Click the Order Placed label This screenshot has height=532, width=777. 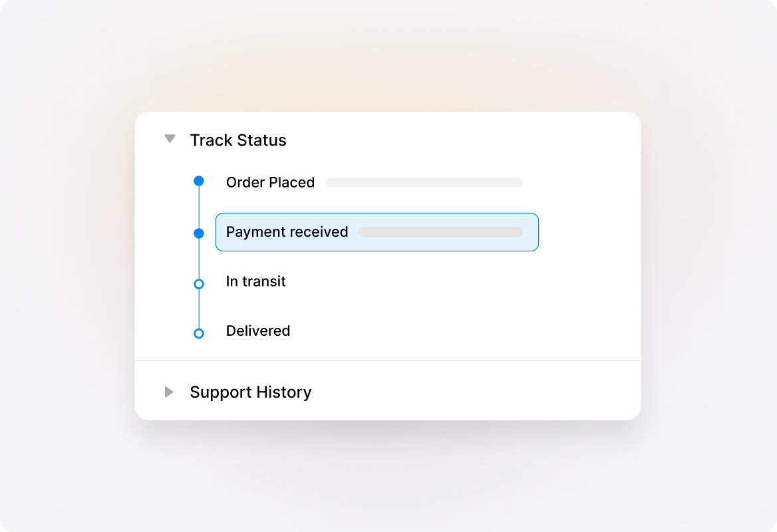(270, 182)
